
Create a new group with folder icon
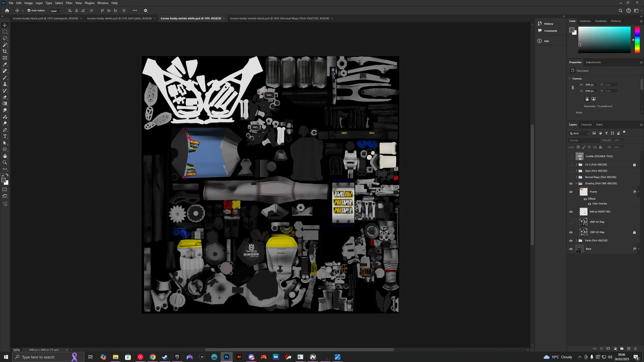point(622,349)
